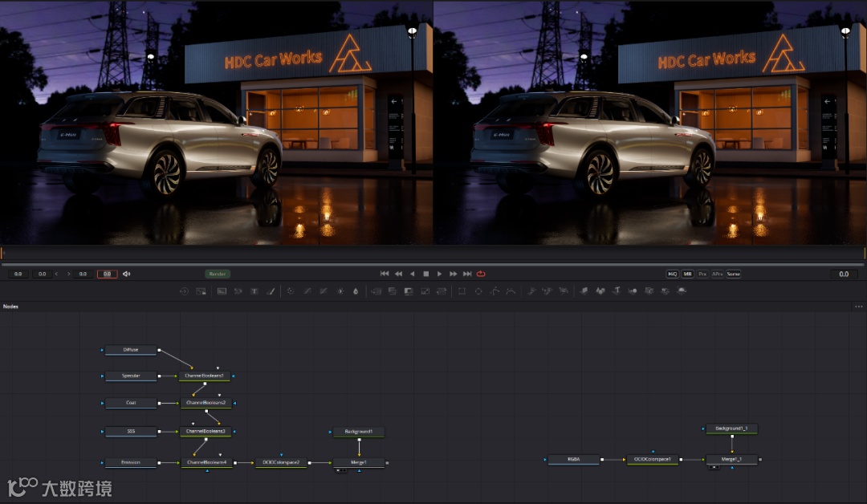Step forward one frame
867x504 pixels.
click(x=454, y=274)
